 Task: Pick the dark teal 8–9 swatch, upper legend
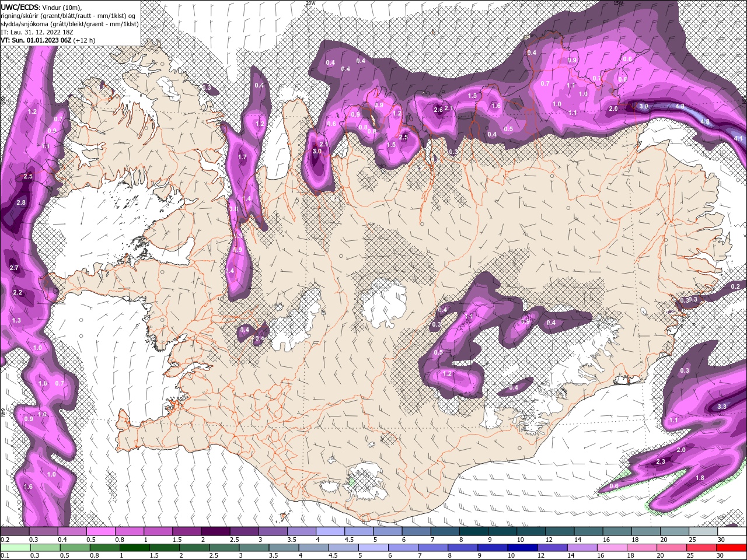tap(474, 531)
